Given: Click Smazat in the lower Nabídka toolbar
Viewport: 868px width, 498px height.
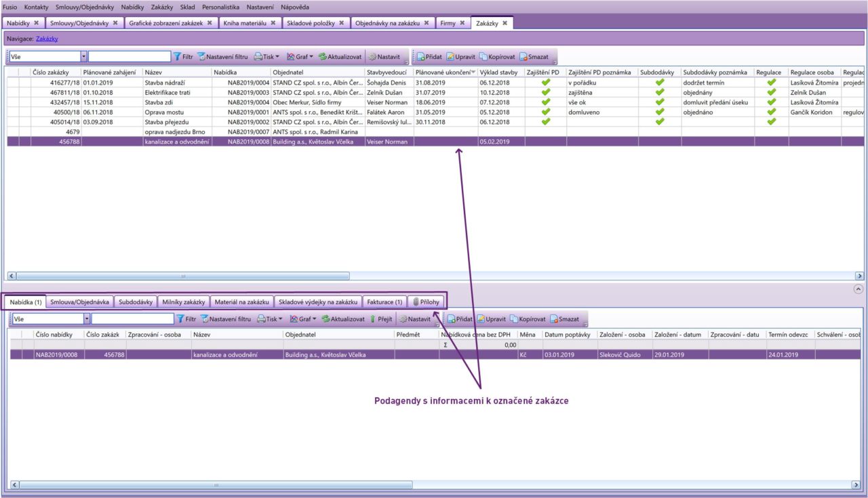Looking at the screenshot, I should point(564,318).
